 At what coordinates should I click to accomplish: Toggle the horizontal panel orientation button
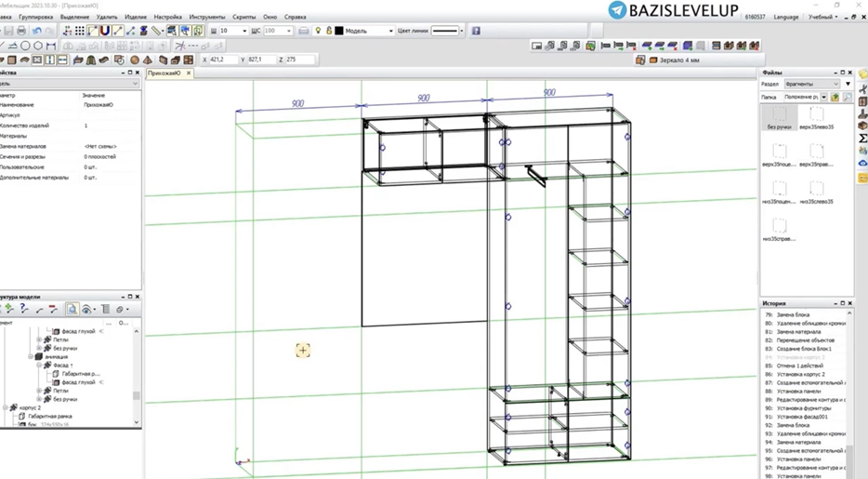62,60
